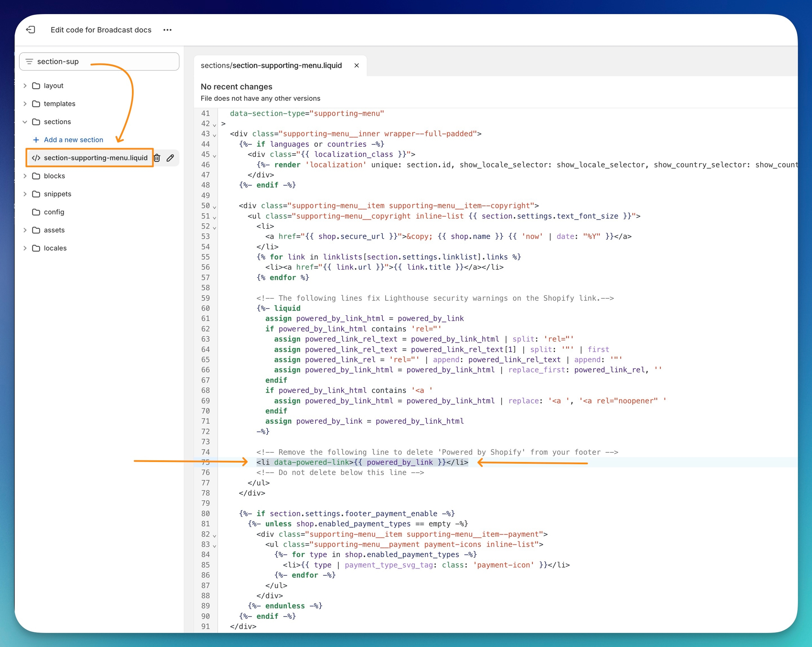Expand the layout folder
Image resolution: width=812 pixels, height=647 pixels.
coord(25,86)
